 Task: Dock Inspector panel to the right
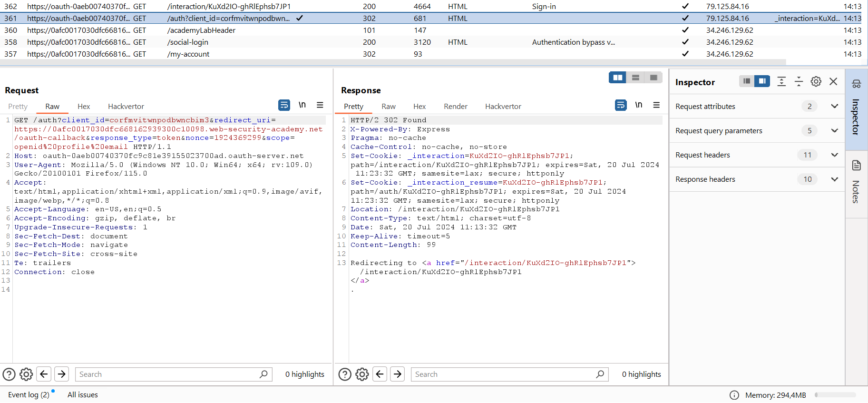762,81
